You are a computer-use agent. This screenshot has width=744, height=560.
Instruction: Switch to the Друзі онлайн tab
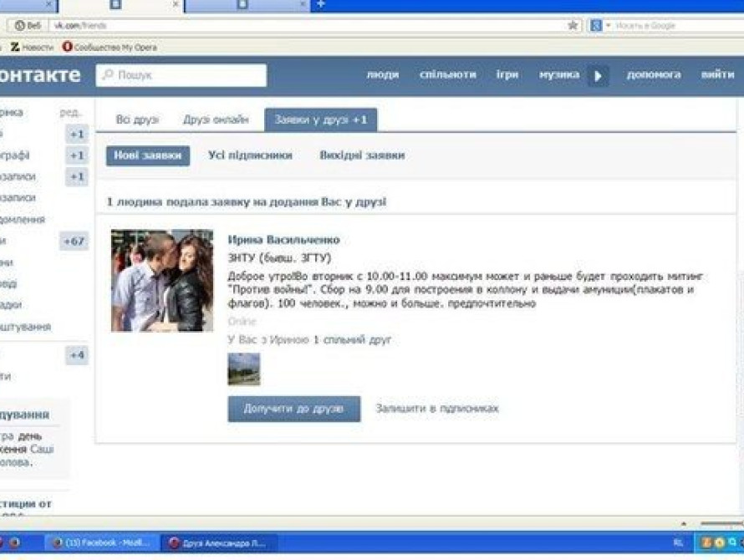[x=216, y=120]
